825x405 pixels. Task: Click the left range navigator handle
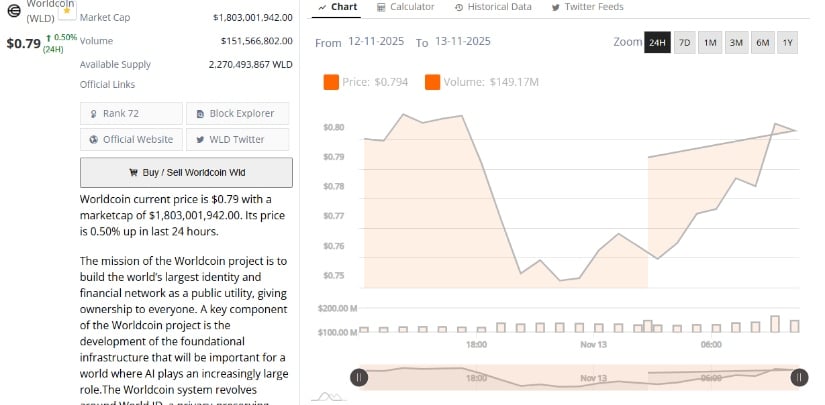[360, 377]
